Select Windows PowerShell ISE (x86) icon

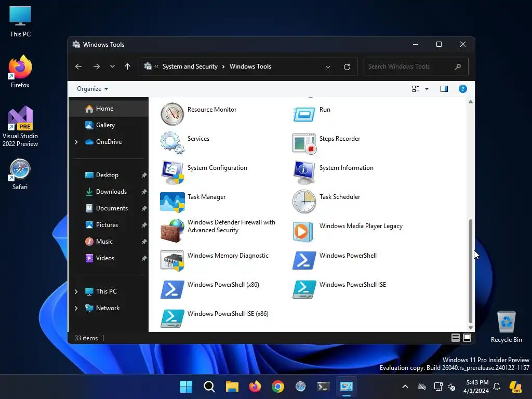click(172, 318)
